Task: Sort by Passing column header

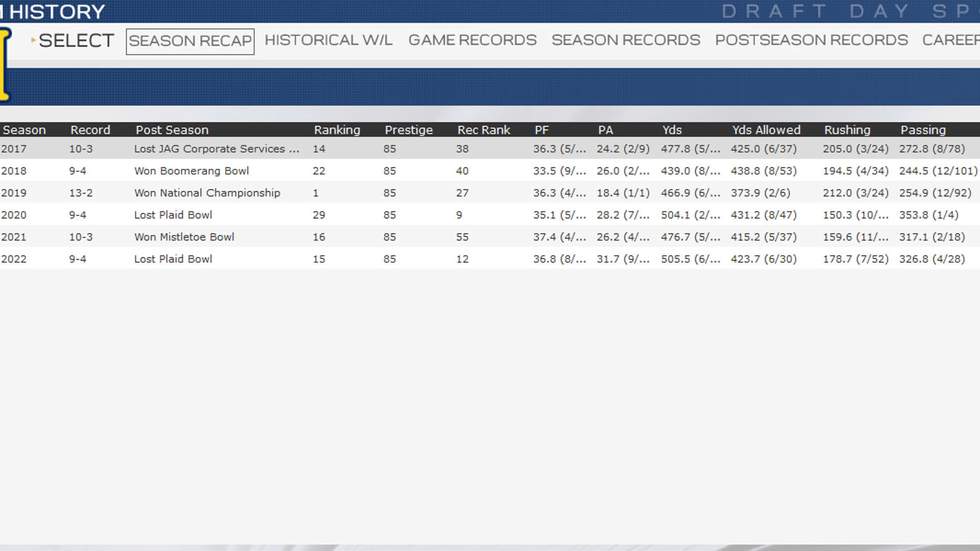Action: (x=923, y=130)
